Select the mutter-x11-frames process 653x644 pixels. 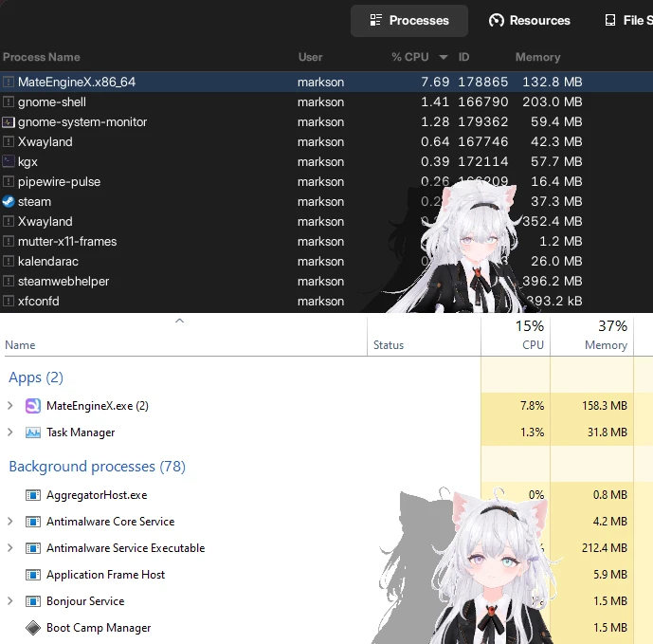coord(326,241)
